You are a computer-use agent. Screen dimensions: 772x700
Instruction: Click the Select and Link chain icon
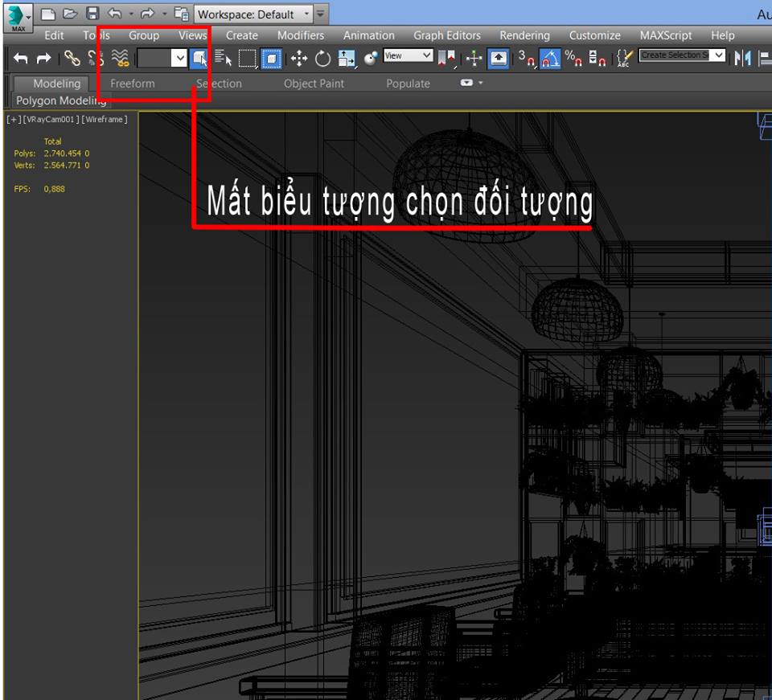(72, 58)
